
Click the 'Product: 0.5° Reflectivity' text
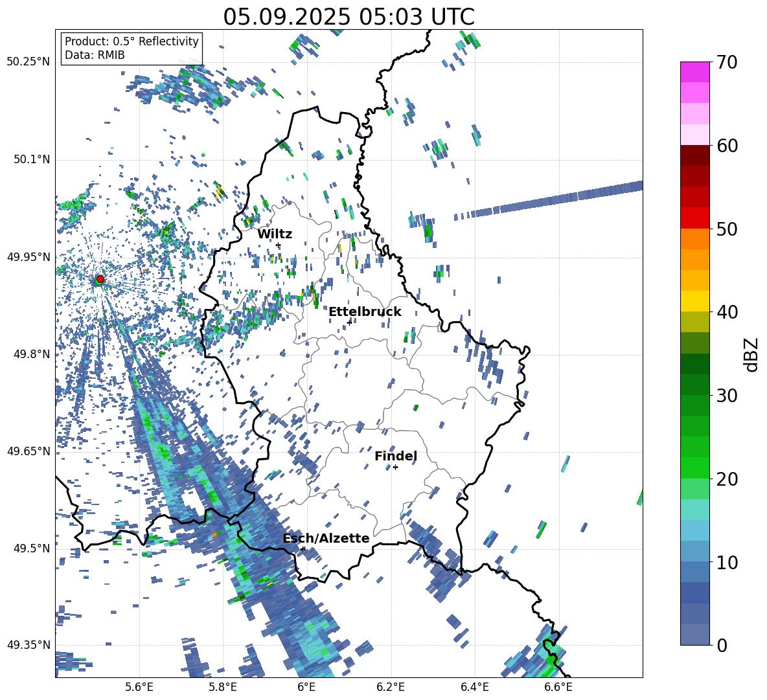tap(132, 41)
